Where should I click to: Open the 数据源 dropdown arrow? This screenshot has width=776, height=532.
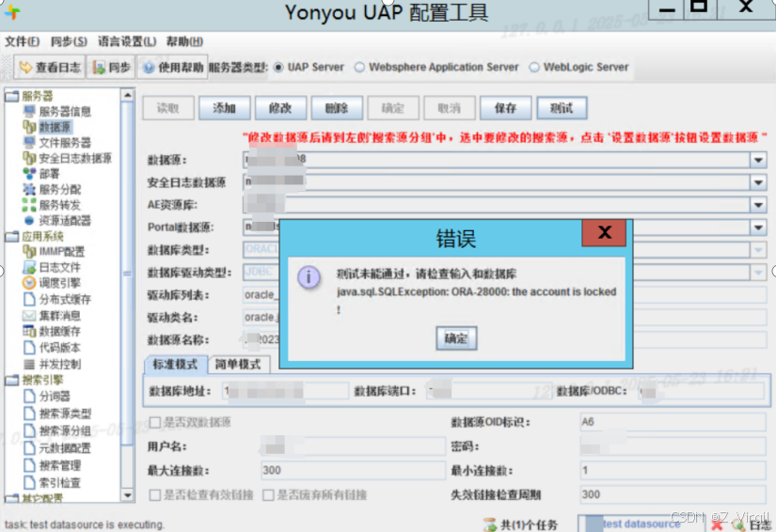tap(758, 160)
